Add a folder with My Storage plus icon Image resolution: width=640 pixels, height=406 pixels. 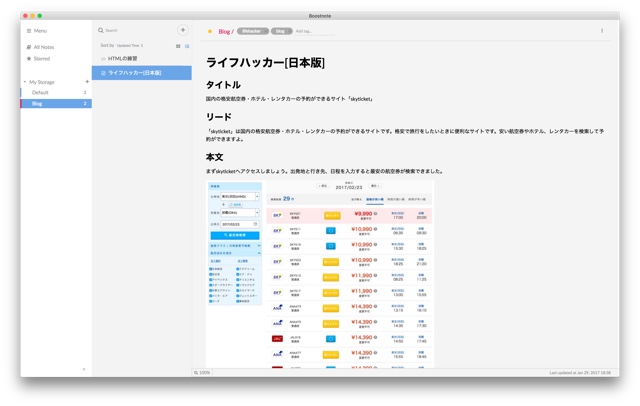point(87,82)
